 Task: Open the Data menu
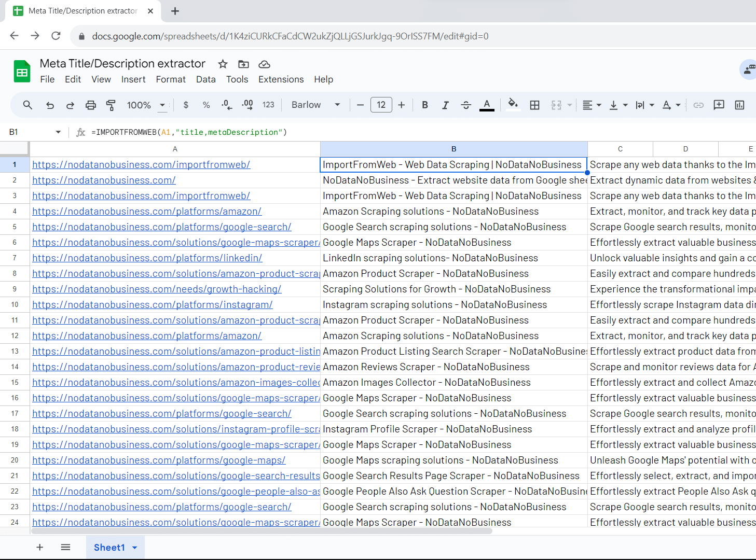pyautogui.click(x=205, y=79)
